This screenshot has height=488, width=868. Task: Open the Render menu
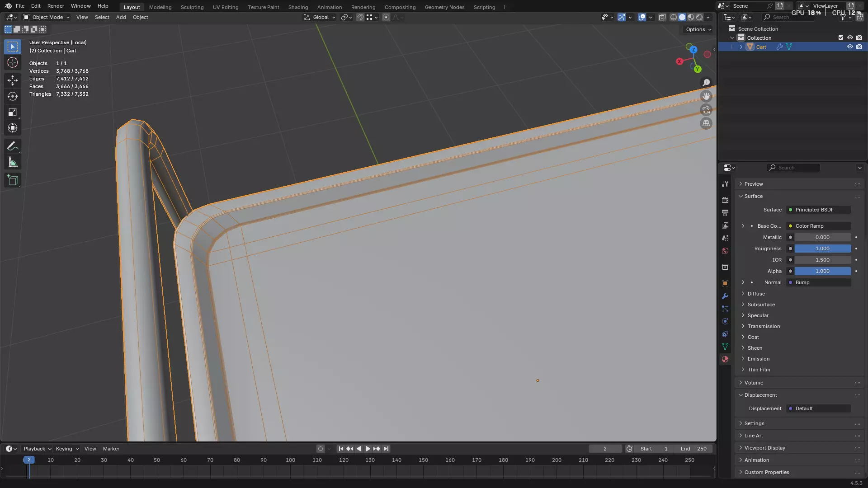[x=56, y=6]
